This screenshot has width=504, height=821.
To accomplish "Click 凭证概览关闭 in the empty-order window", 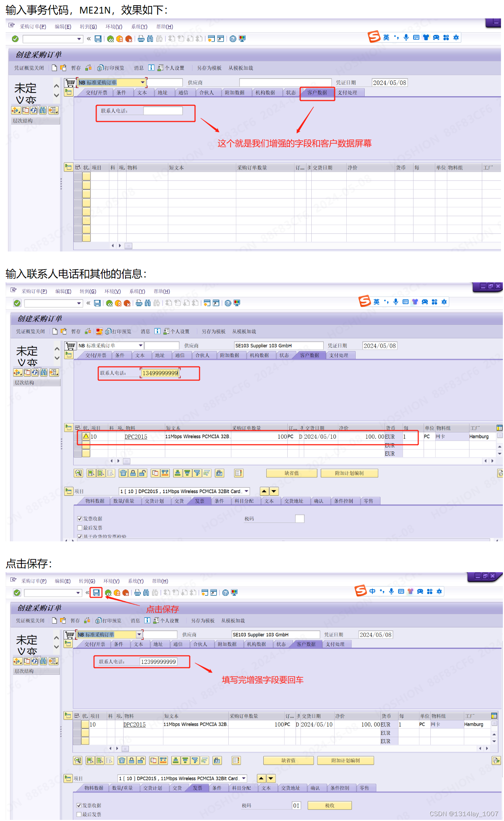I will pos(29,68).
